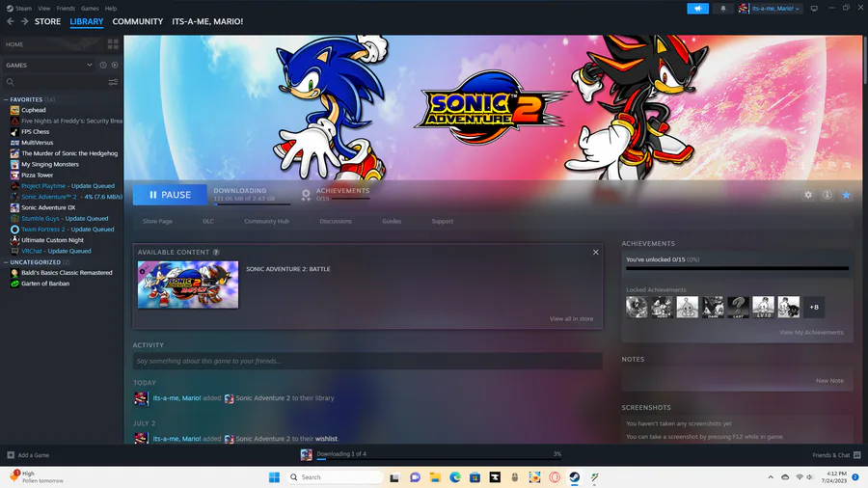This screenshot has width=868, height=488.
Task: Select Garten of Banban in library
Action: pos(45,284)
